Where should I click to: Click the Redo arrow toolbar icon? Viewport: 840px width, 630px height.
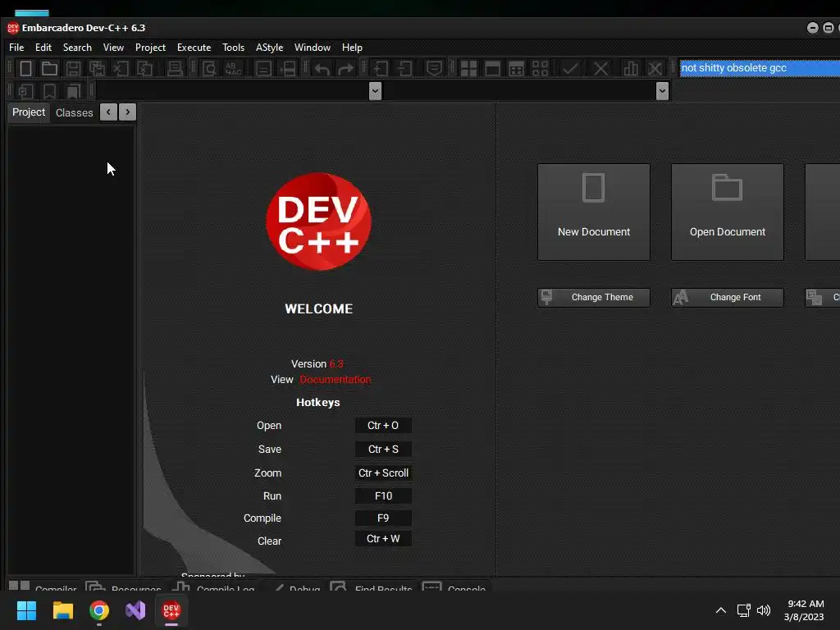(346, 69)
